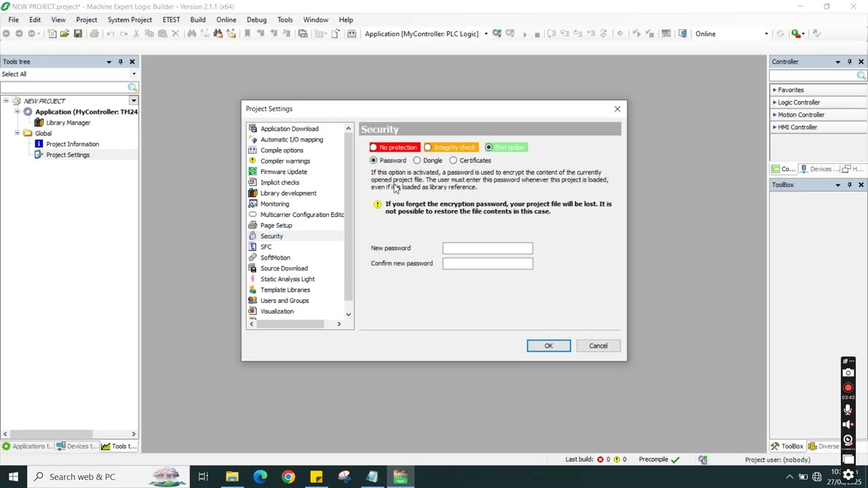Viewport: 868px width, 488px height.
Task: Select the Integrity check radio option
Action: [x=427, y=148]
